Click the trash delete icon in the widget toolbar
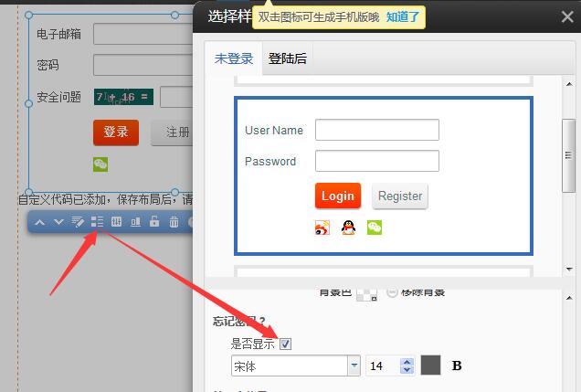Screen dimensions: 581x392 coord(174,222)
